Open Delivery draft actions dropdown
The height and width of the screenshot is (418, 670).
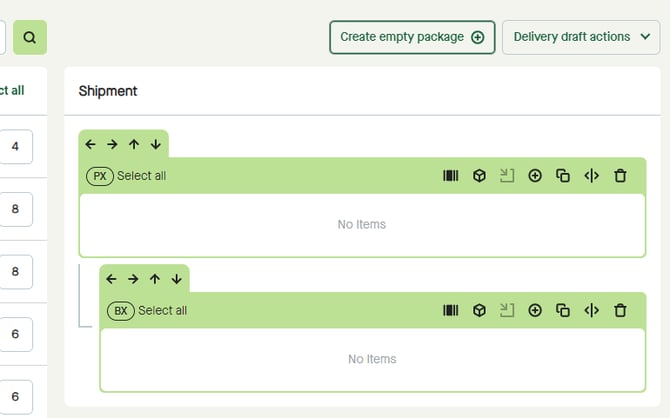pyautogui.click(x=580, y=37)
